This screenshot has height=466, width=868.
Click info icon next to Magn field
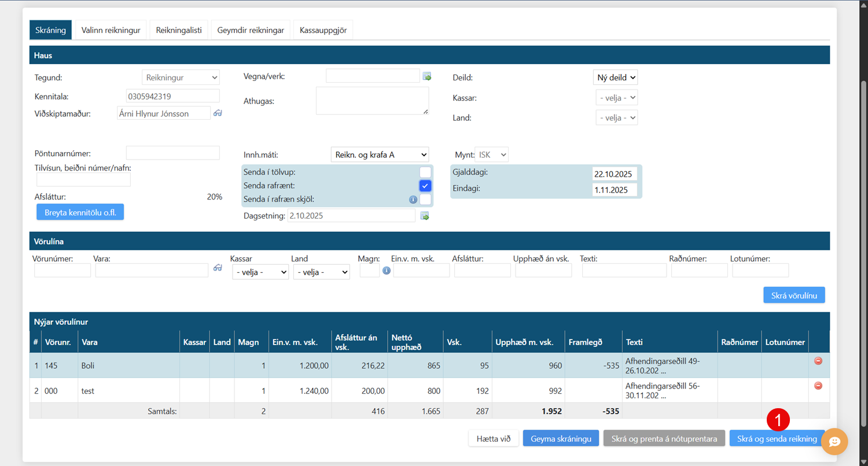387,271
